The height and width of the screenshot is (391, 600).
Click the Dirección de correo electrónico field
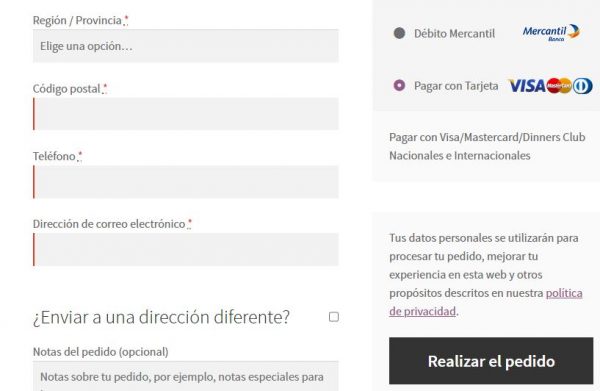tap(186, 249)
